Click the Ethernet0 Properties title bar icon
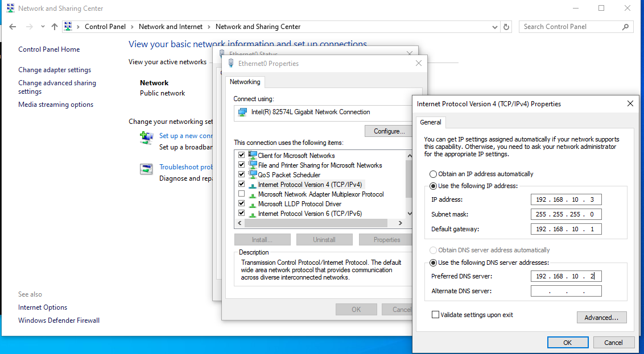Image resolution: width=644 pixels, height=354 pixels. tap(231, 64)
